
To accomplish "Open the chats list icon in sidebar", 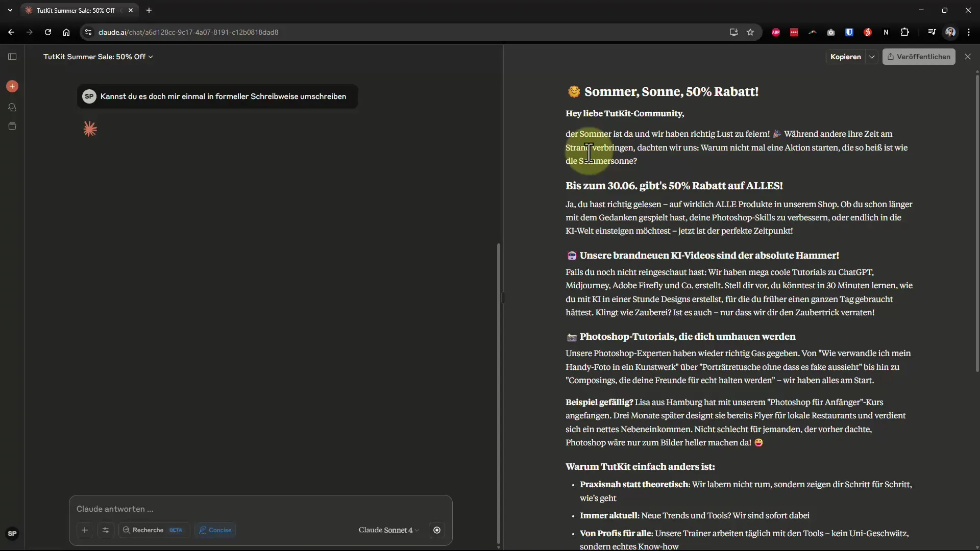I will point(12,107).
